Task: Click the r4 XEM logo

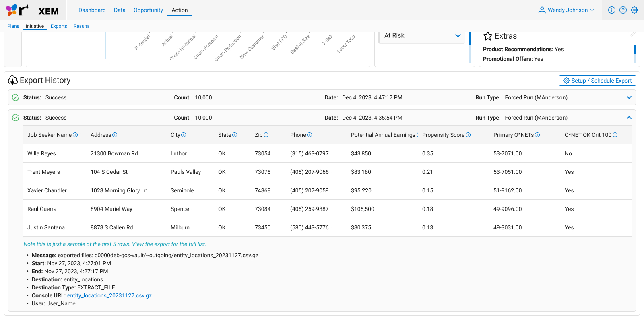Action: tap(32, 10)
